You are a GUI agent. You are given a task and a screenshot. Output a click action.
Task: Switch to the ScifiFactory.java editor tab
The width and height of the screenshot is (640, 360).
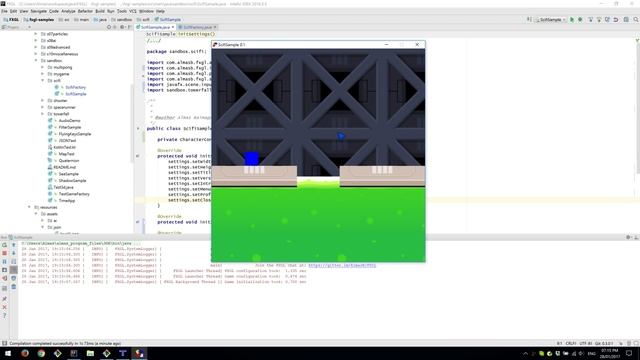coord(198,27)
